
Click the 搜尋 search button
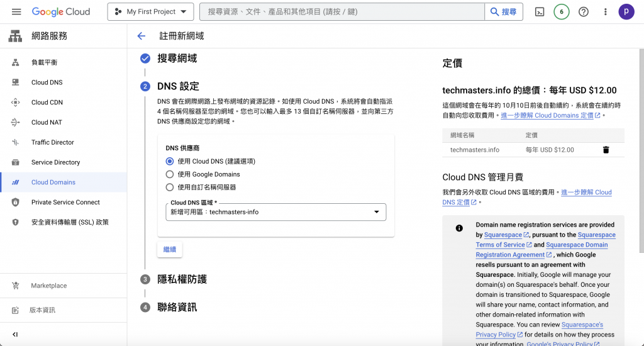[x=504, y=11]
